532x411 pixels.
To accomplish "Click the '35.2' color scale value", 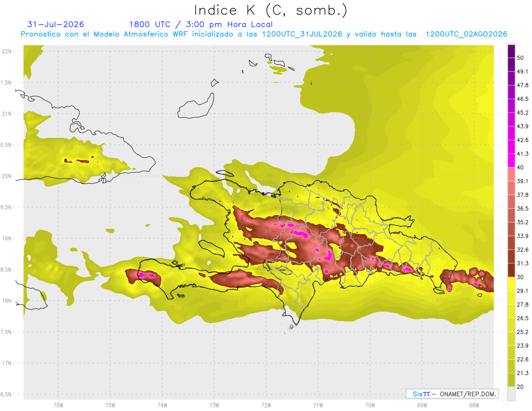I will tap(523, 222).
